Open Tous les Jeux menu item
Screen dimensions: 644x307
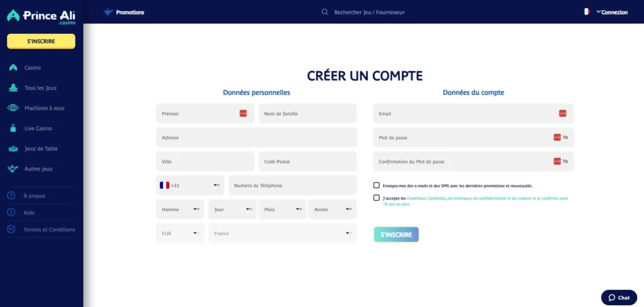(x=40, y=88)
